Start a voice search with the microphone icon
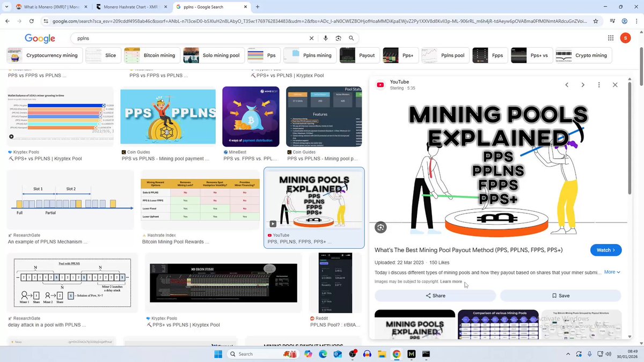644x362 pixels. pyautogui.click(x=325, y=39)
